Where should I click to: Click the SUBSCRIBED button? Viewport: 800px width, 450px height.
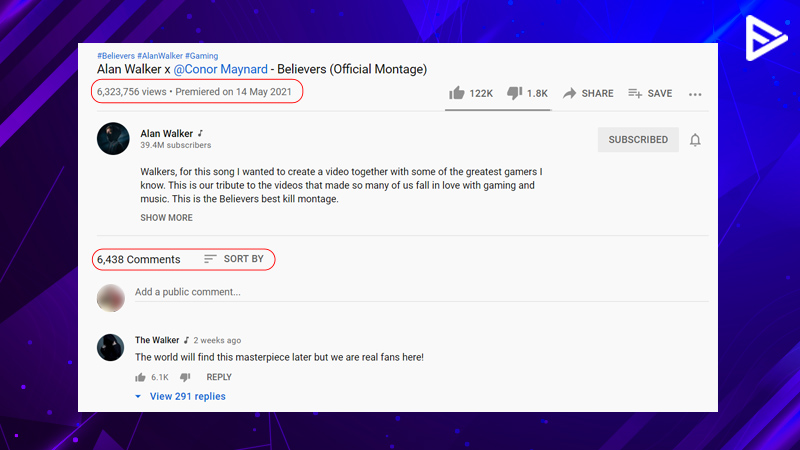(x=638, y=139)
